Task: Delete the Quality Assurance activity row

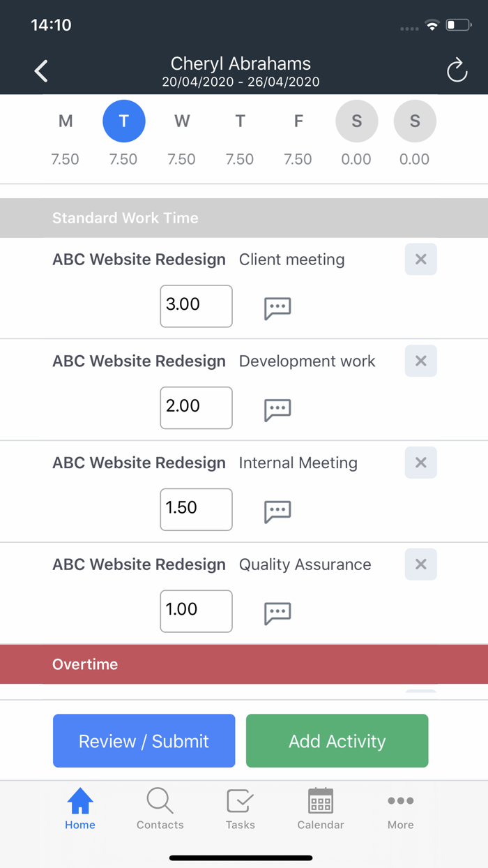Action: coord(421,565)
